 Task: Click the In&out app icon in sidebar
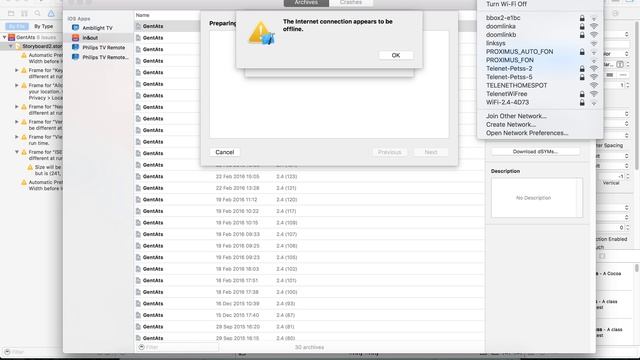[x=76, y=38]
